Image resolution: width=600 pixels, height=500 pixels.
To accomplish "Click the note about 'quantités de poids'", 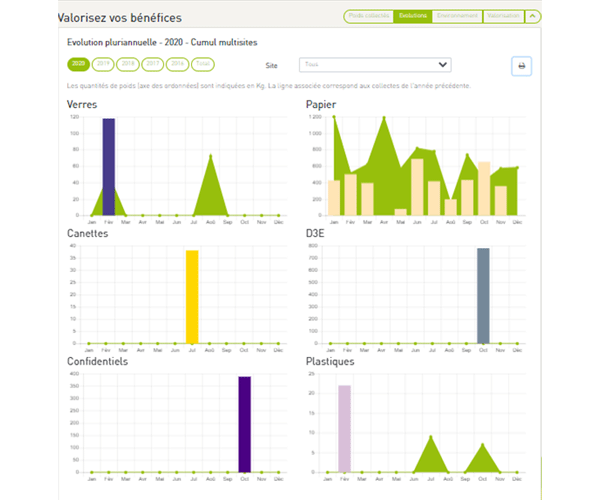I will [269, 86].
